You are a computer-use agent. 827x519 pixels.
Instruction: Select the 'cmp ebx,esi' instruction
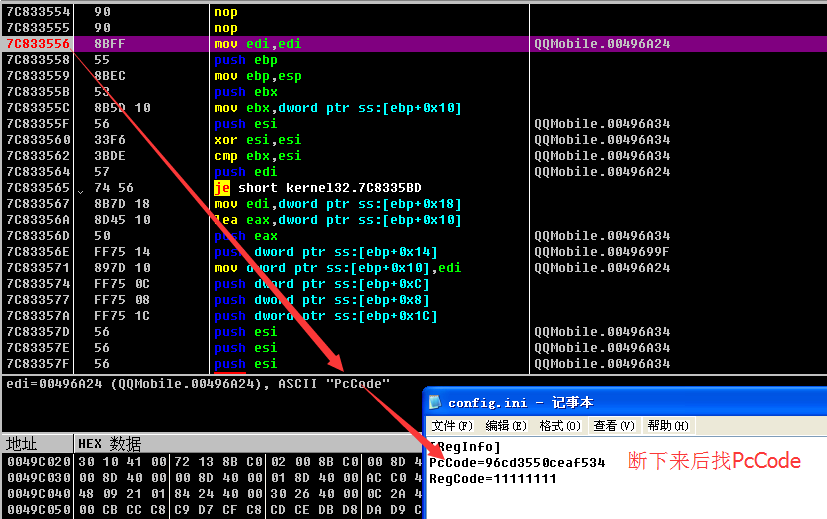pyautogui.click(x=257, y=156)
